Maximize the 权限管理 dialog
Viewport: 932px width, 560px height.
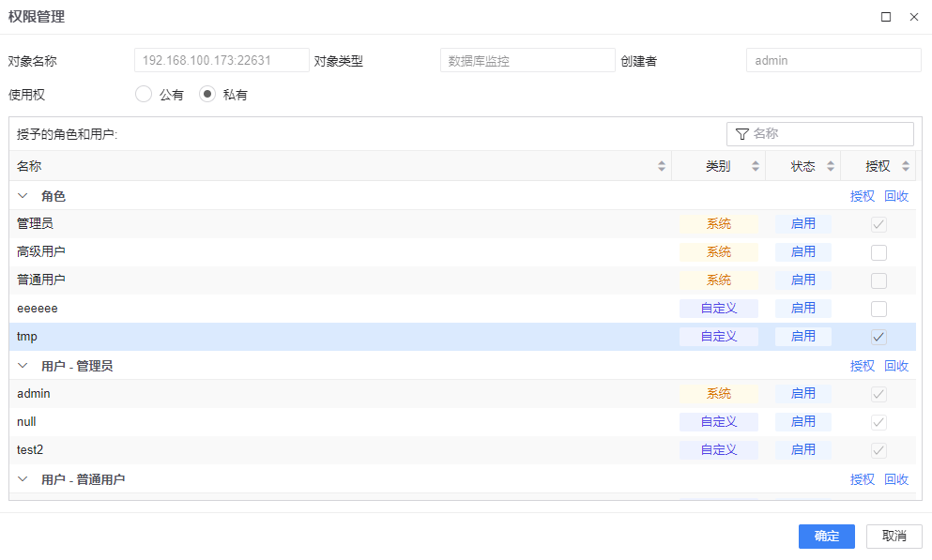coord(886,17)
